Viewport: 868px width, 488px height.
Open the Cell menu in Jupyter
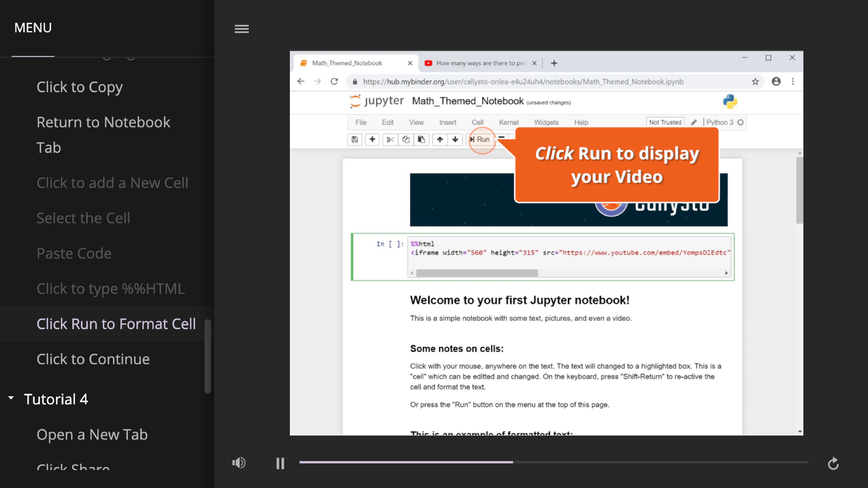coord(477,122)
